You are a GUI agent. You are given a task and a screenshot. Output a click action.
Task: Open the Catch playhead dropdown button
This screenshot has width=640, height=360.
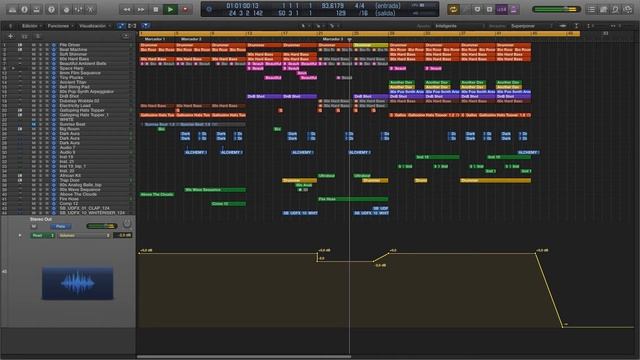(x=146, y=26)
